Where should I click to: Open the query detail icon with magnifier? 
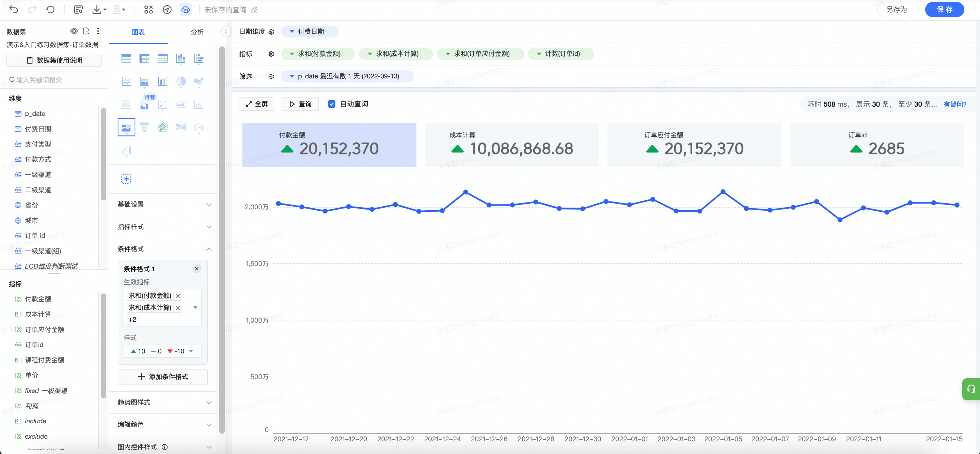tap(78, 10)
